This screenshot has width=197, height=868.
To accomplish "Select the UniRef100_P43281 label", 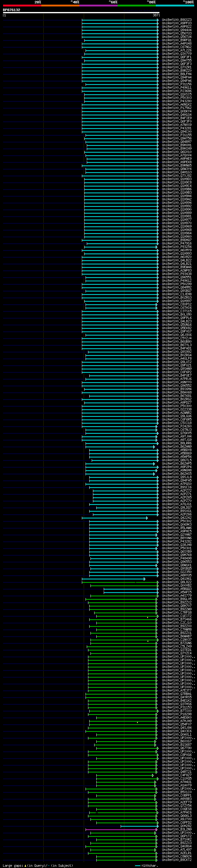I will click(177, 128).
